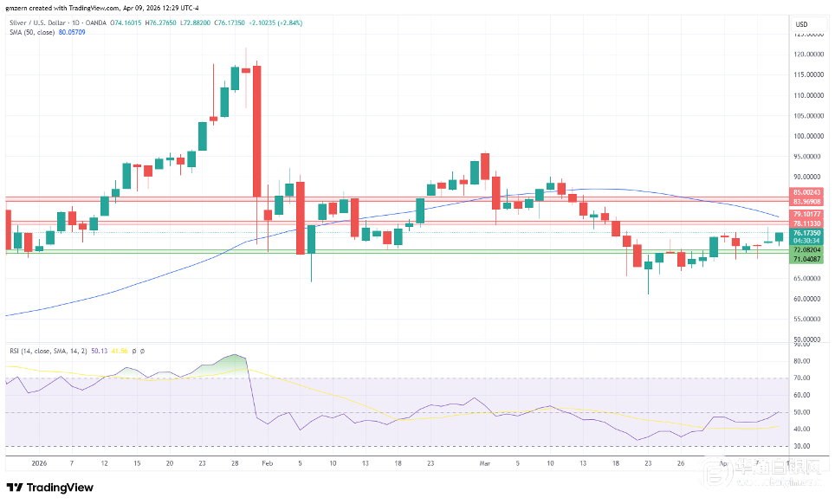Click the purple RSI value 50.13
The width and height of the screenshot is (835, 504).
pos(98,351)
